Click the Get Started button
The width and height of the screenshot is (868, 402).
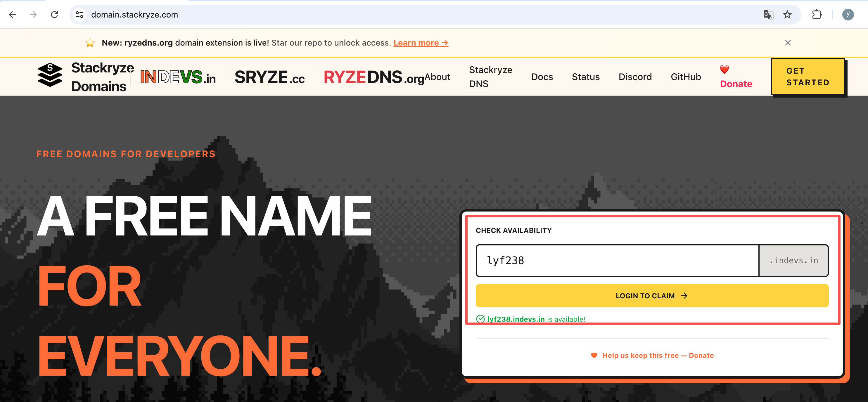point(808,77)
